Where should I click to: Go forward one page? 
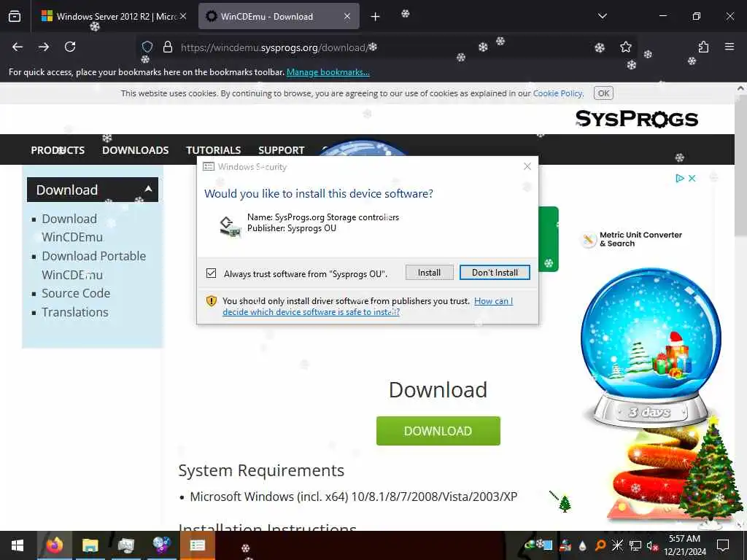(44, 47)
